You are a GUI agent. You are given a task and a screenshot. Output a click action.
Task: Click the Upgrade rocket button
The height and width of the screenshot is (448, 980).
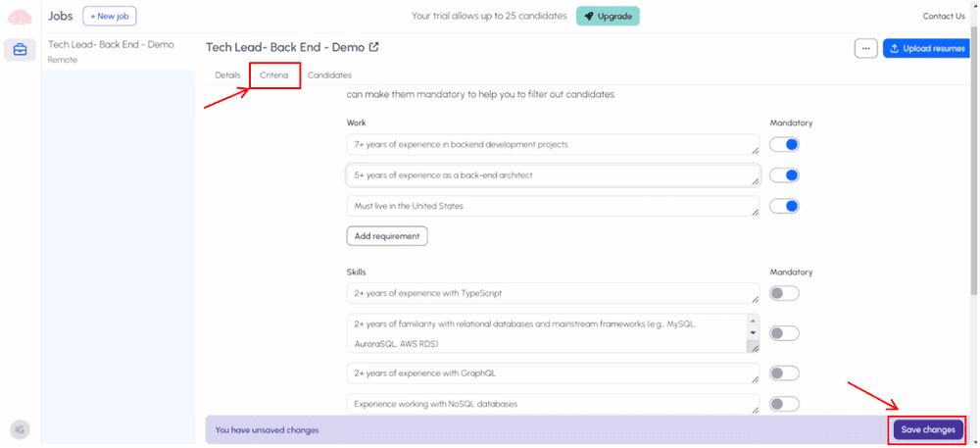click(x=608, y=17)
